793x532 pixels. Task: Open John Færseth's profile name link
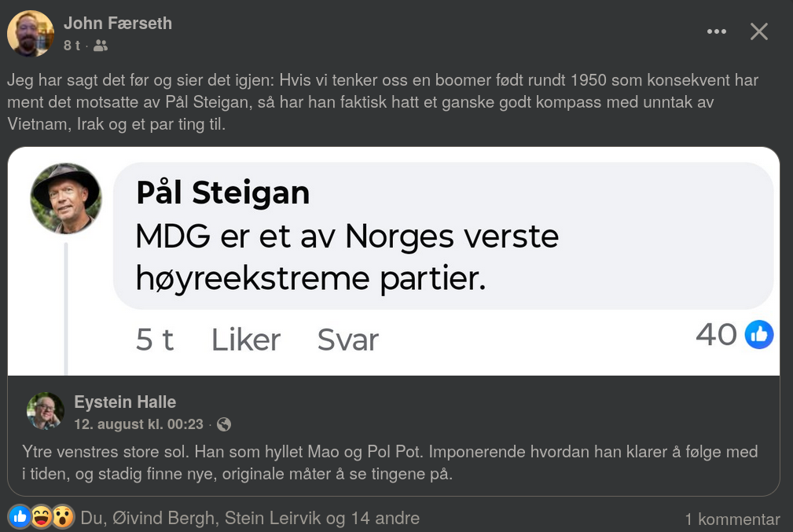tap(118, 24)
